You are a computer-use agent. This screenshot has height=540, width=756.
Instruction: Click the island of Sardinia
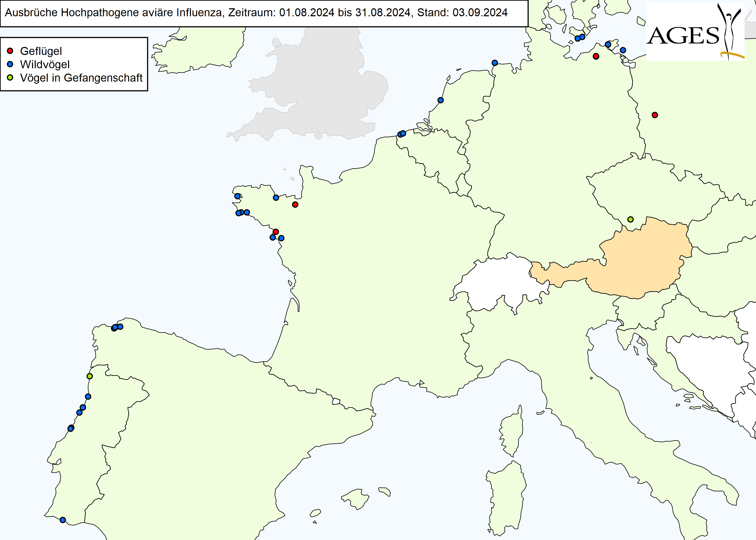507,499
